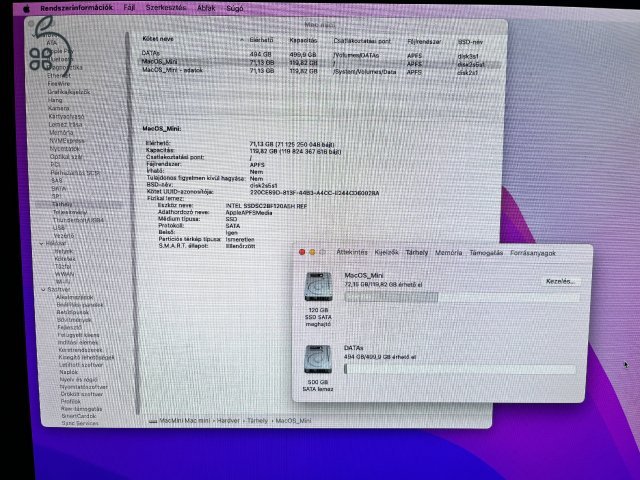
Task: Select SmartCardok under Szoftver
Action: pos(79,416)
